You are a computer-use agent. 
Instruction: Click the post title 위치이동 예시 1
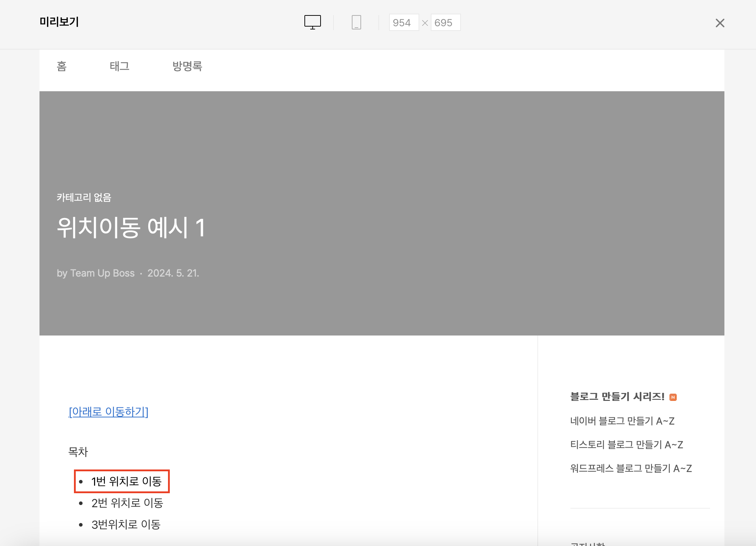coord(131,228)
